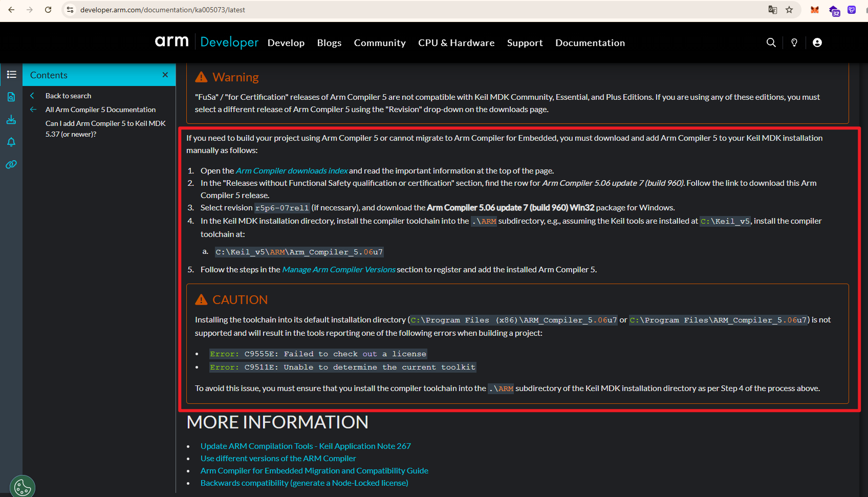
Task: Click the copy link icon in sidebar
Action: click(x=11, y=164)
